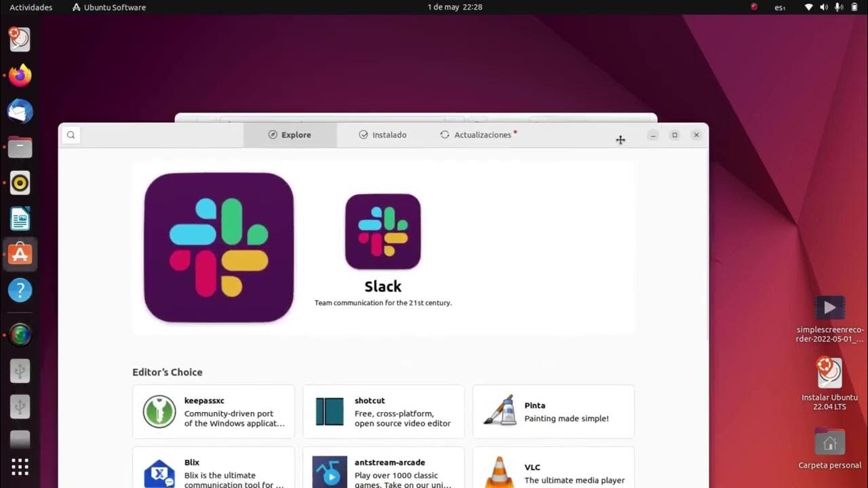The image size is (868, 488).
Task: Maximize the Ubuntu Software window
Action: [675, 135]
